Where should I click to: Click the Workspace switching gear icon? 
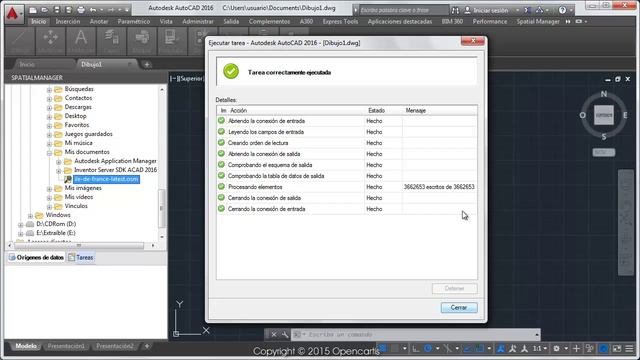click(x=556, y=349)
